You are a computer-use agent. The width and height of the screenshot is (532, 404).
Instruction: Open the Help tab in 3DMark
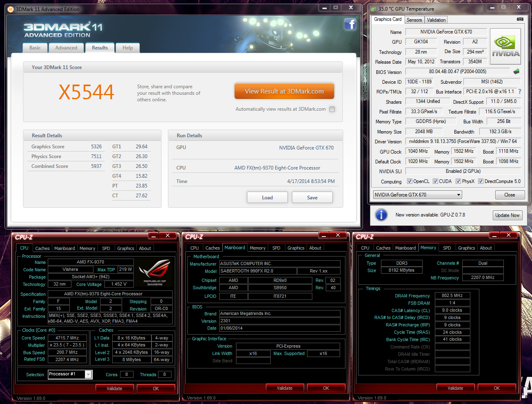pyautogui.click(x=128, y=48)
